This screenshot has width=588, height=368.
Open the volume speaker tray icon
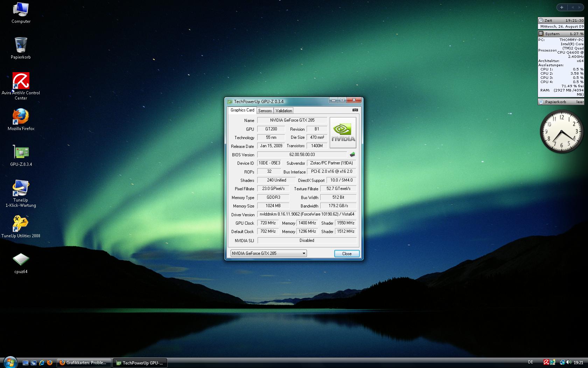568,362
